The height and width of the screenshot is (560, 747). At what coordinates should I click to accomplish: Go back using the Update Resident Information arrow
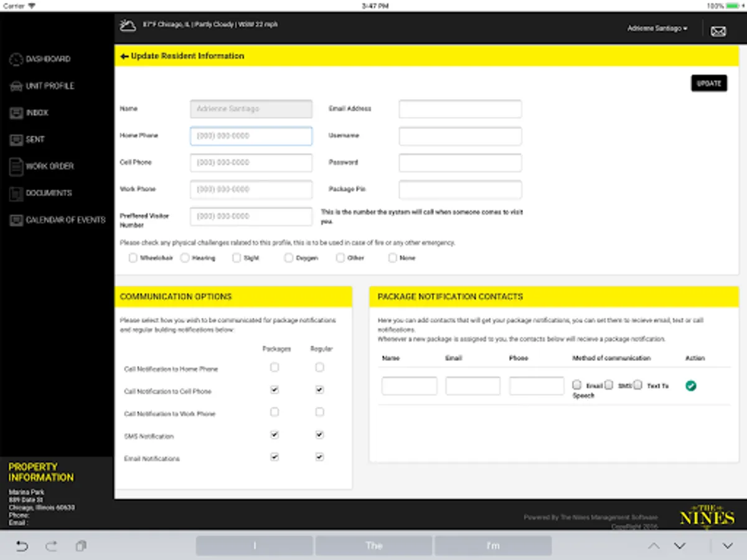[125, 56]
